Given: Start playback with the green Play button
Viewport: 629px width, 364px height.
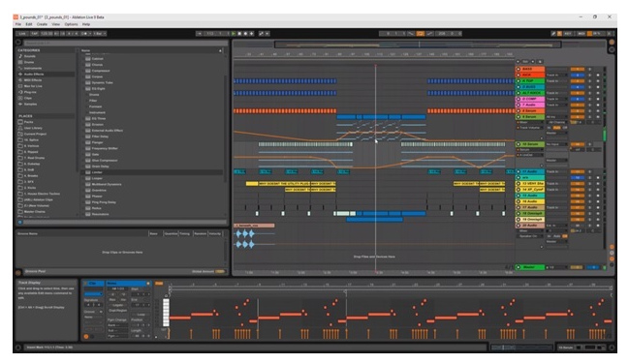Looking at the screenshot, I should pyautogui.click(x=233, y=34).
